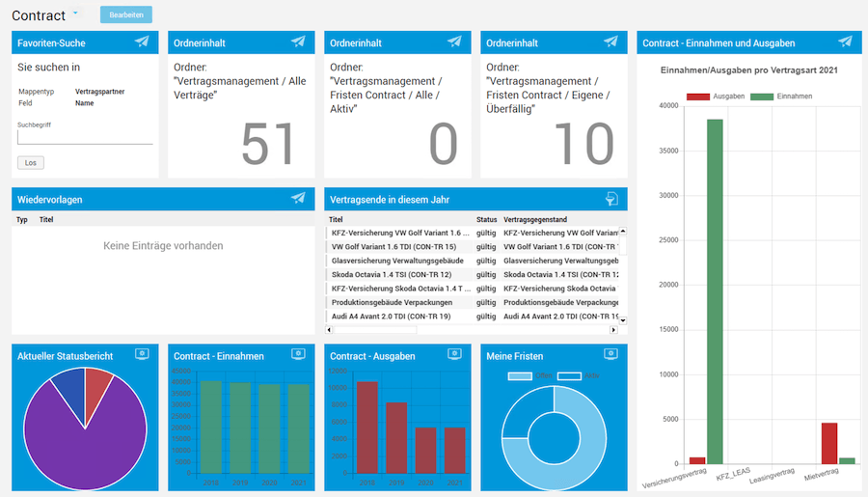The width and height of the screenshot is (868, 497).
Task: Open the Alle / Aktiv folder via paper plane icon
Action: click(454, 41)
